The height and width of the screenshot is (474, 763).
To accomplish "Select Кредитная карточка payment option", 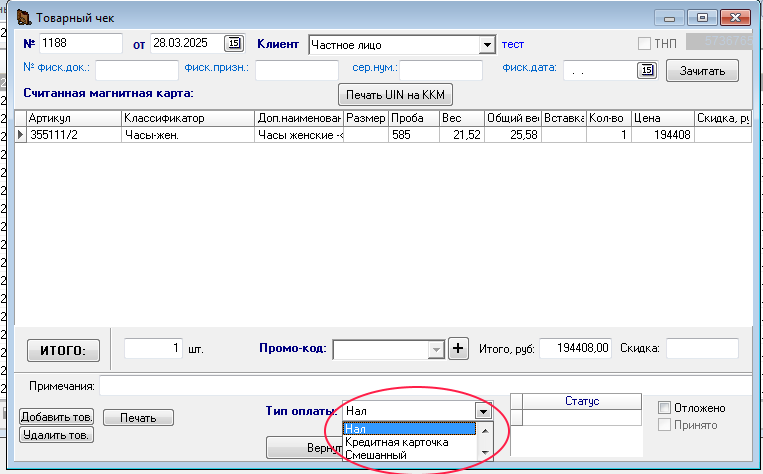I will click(396, 442).
